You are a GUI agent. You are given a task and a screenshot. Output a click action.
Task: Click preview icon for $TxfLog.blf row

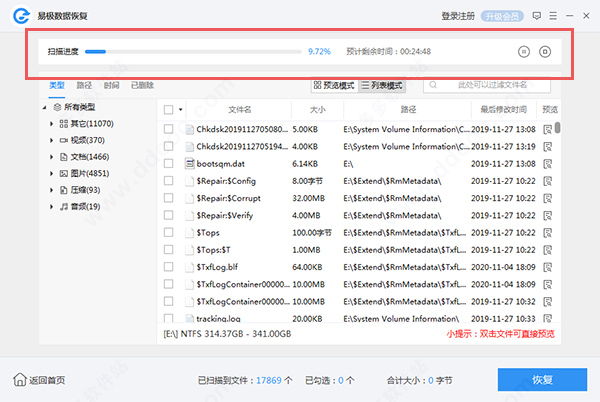point(548,267)
